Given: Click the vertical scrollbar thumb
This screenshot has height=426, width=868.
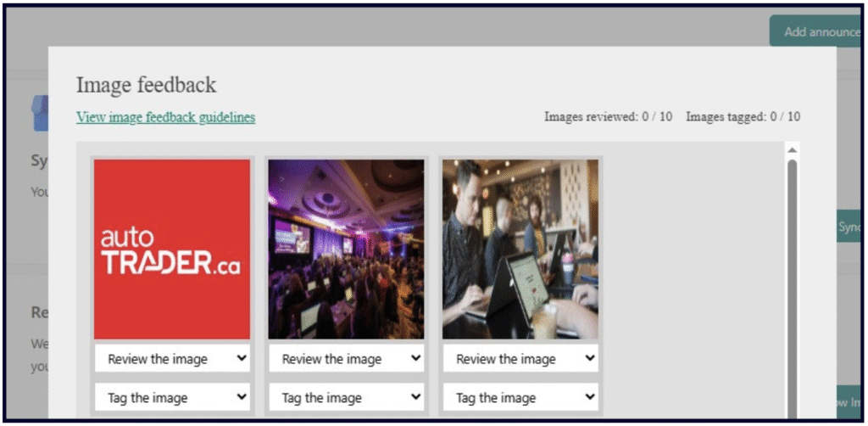Looking at the screenshot, I should (792, 280).
